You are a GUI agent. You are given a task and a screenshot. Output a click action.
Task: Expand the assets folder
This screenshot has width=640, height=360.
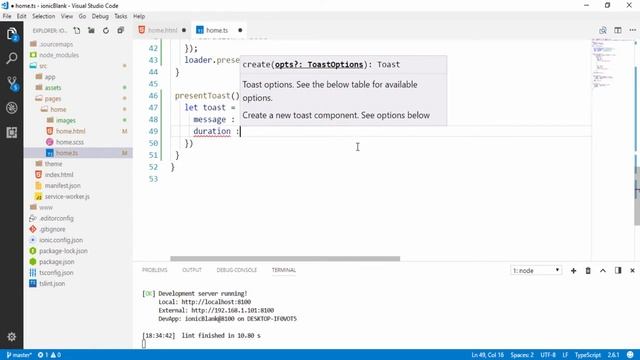tap(53, 88)
